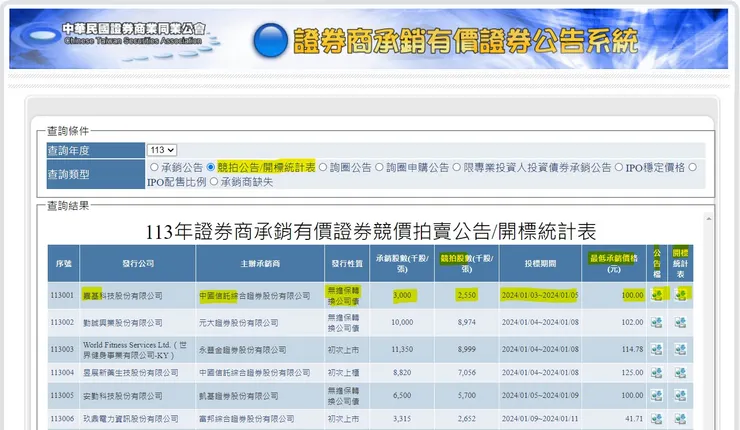740x430 pixels.
Task: Open bid-opening statistics icon for row 113004
Action: click(x=680, y=372)
